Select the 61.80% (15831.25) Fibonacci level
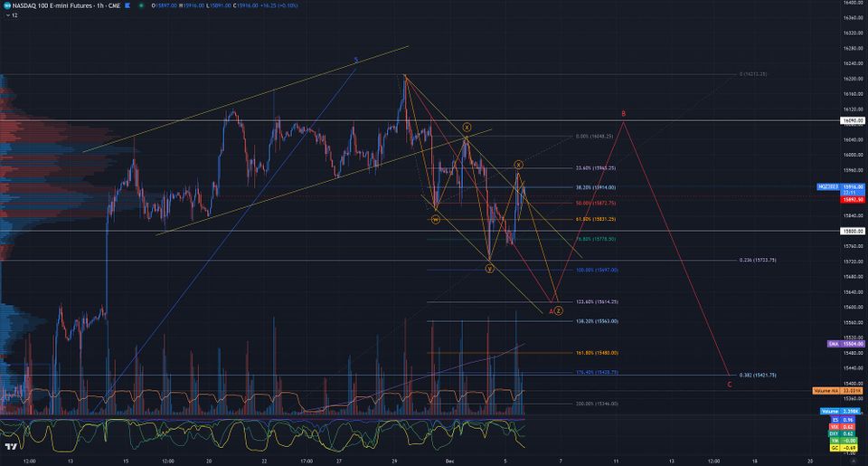Viewport: 868px width, 466px height. 596,219
